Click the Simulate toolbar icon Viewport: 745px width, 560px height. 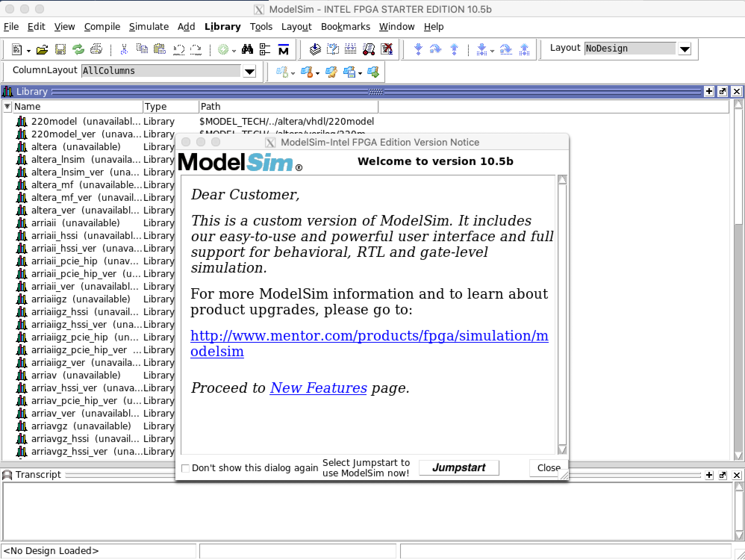tap(369, 49)
